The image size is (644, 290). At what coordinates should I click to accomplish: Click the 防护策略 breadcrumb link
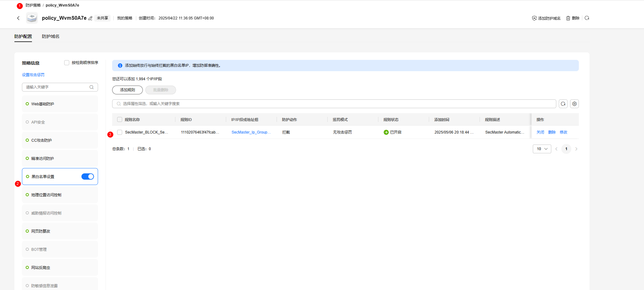coord(33,5)
